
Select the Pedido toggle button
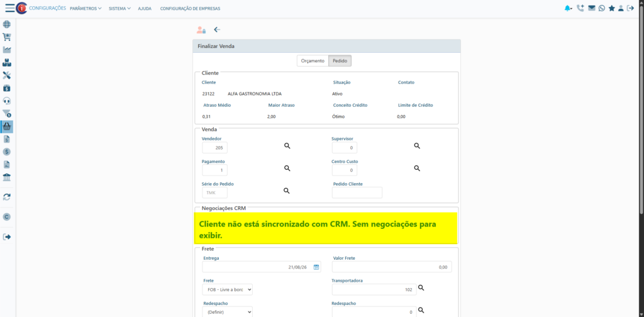pyautogui.click(x=340, y=61)
